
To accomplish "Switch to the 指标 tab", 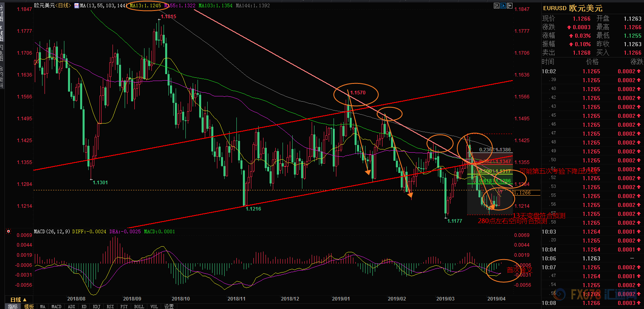I will [13, 307].
